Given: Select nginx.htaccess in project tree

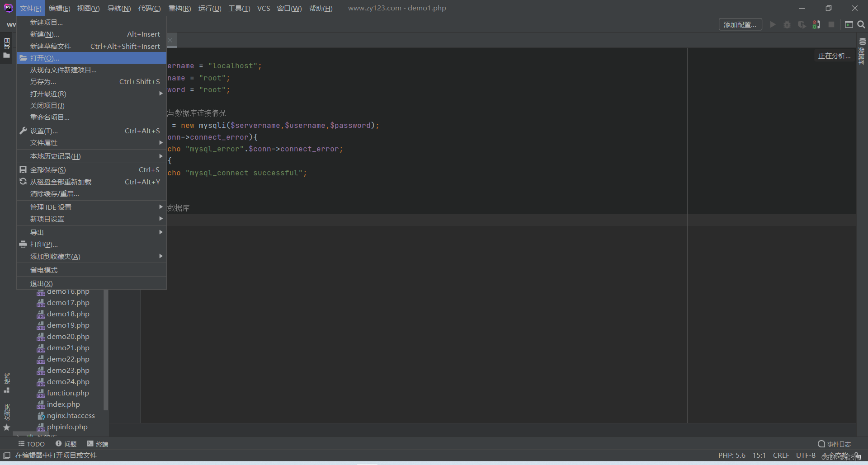Looking at the screenshot, I should (71, 415).
